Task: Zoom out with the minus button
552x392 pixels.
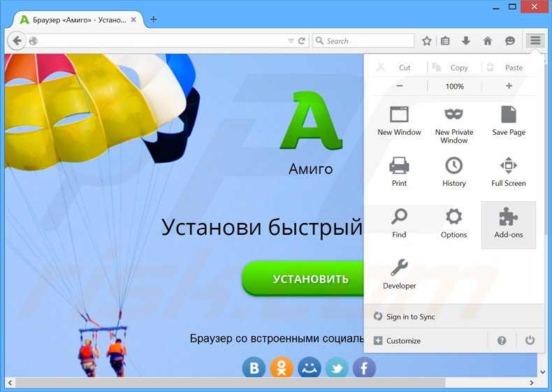Action: coord(399,86)
